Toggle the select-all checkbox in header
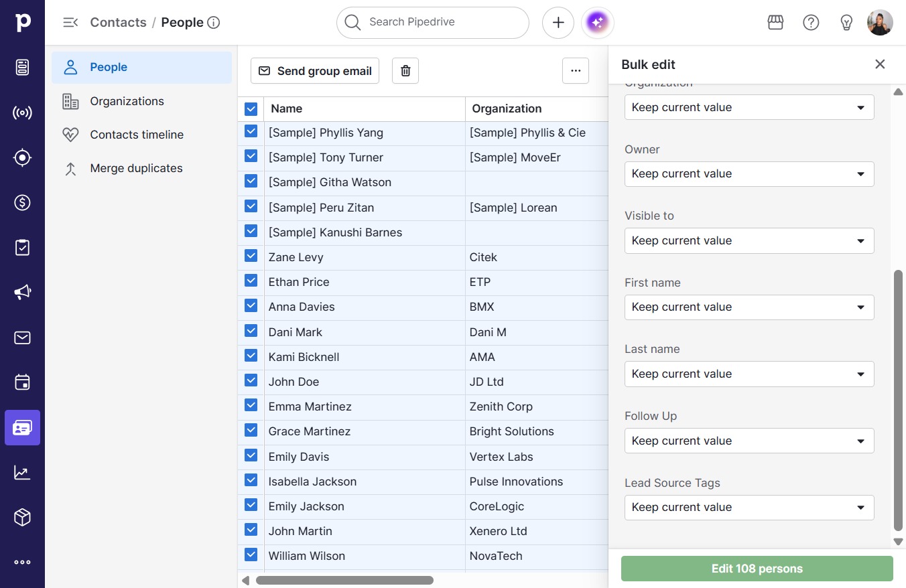This screenshot has width=906, height=588. tap(251, 108)
